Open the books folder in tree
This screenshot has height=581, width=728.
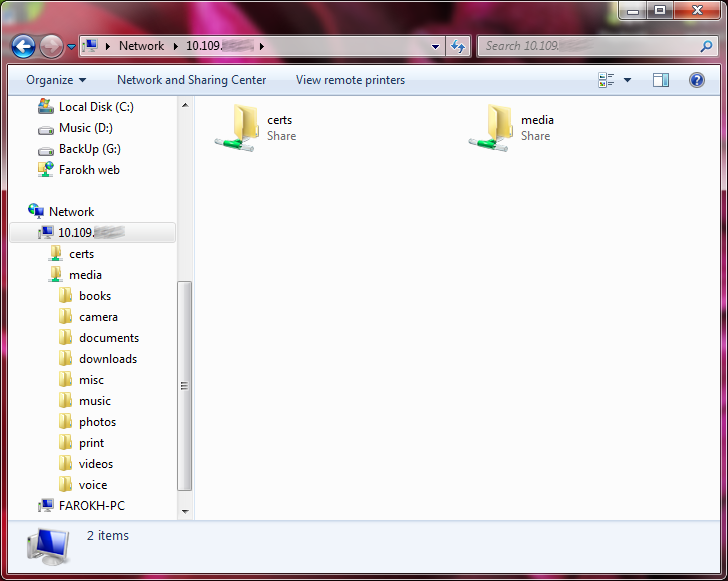pos(95,296)
